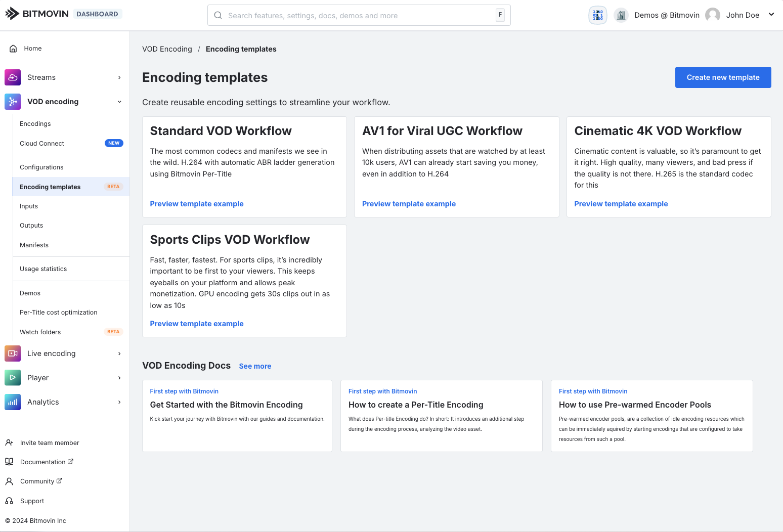Expand the Analytics section chevron
This screenshot has width=783, height=532.
pos(119,402)
